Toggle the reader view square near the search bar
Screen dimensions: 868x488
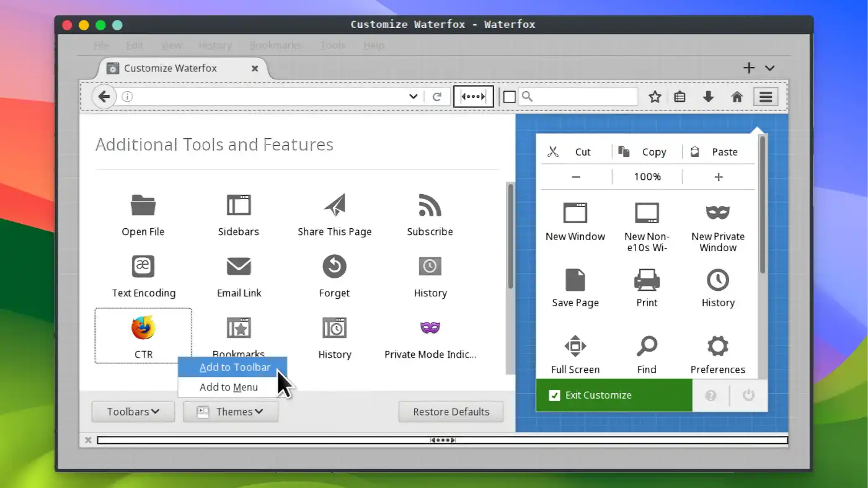509,97
